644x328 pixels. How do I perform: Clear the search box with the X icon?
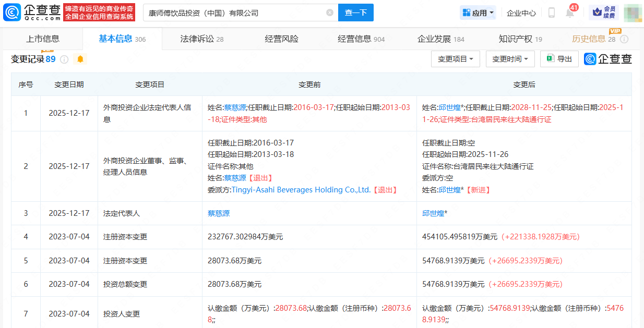click(x=330, y=13)
